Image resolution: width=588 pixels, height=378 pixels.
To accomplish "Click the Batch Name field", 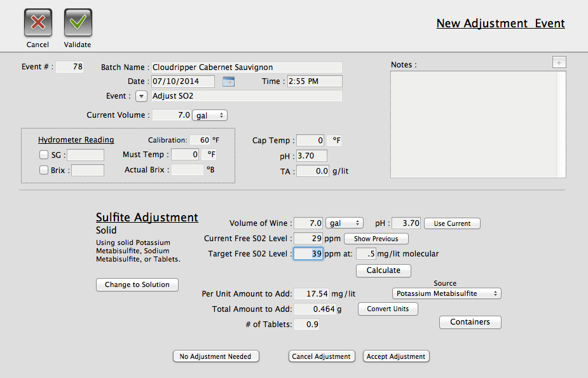I will [247, 67].
